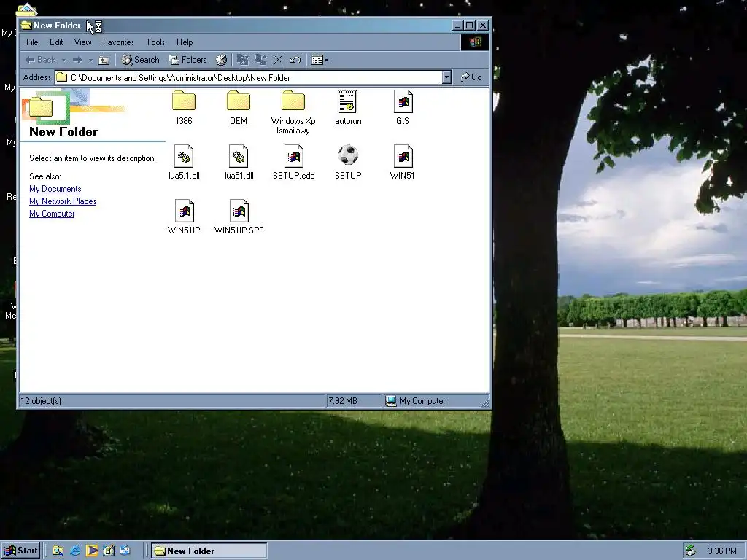The width and height of the screenshot is (747, 560).
Task: Click the last quick launch icon
Action: [x=125, y=551]
